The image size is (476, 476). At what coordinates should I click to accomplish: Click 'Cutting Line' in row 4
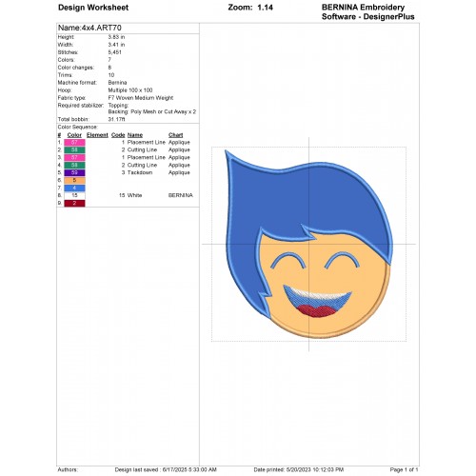pyautogui.click(x=142, y=166)
